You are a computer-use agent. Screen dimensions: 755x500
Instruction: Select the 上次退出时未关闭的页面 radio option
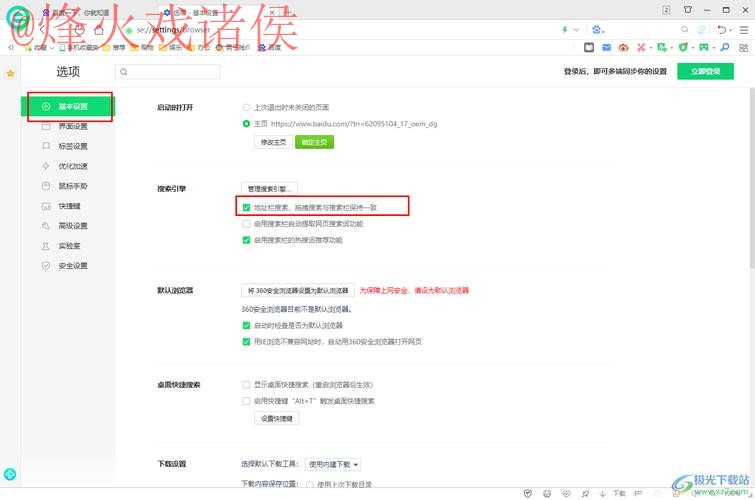tap(246, 107)
